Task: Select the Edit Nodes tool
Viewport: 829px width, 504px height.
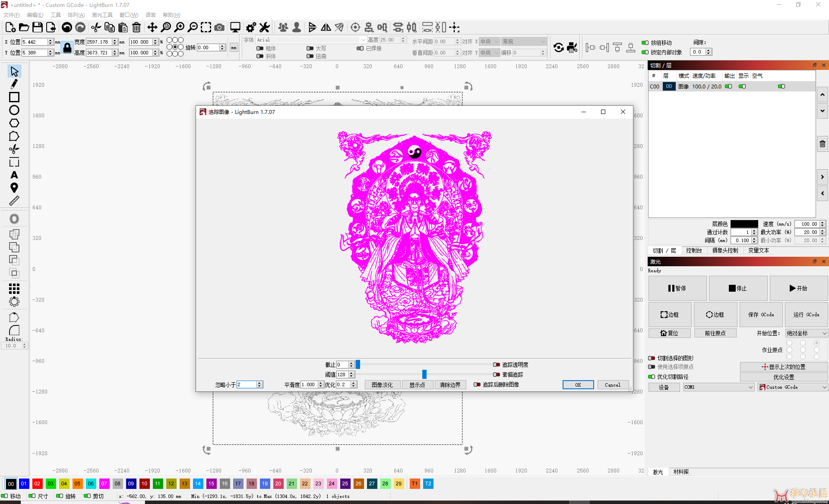Action: click(x=14, y=136)
